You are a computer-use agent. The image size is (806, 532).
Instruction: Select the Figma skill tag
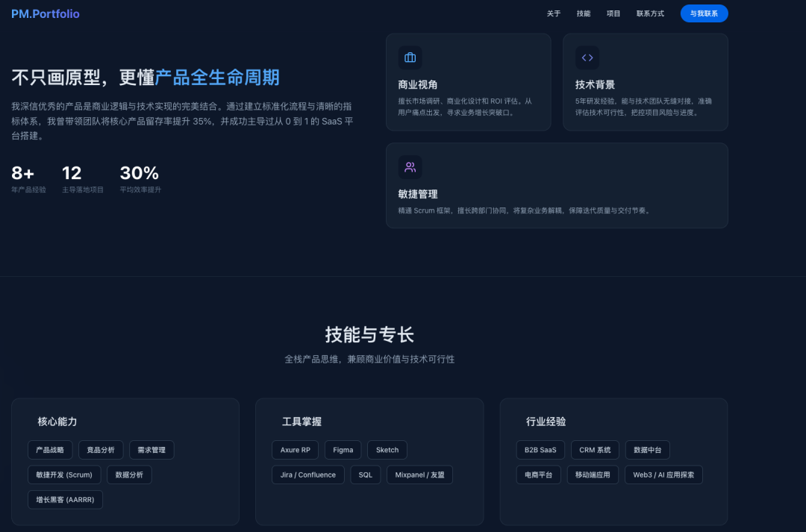coord(343,450)
